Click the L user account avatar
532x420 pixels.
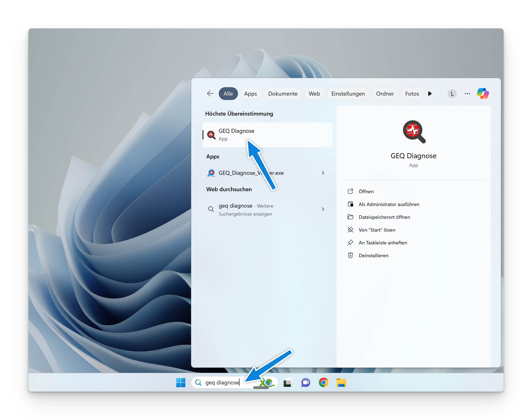tap(452, 94)
